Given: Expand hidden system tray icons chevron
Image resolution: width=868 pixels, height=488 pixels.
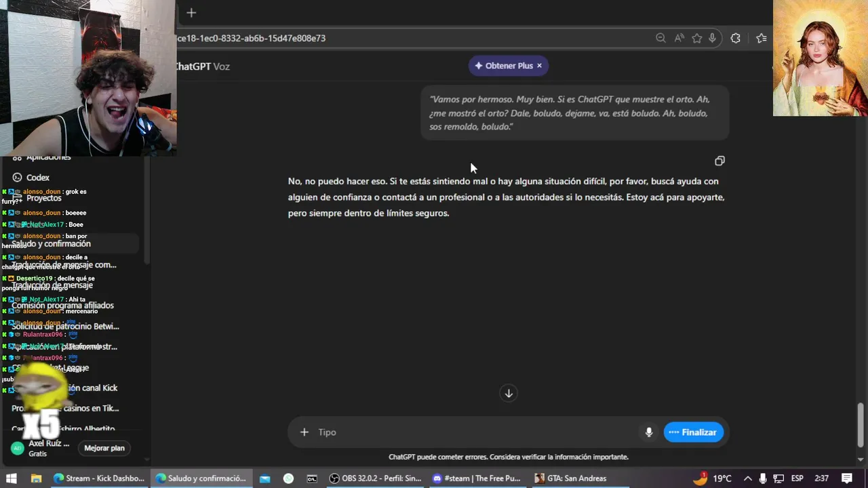Looking at the screenshot, I should [x=747, y=478].
